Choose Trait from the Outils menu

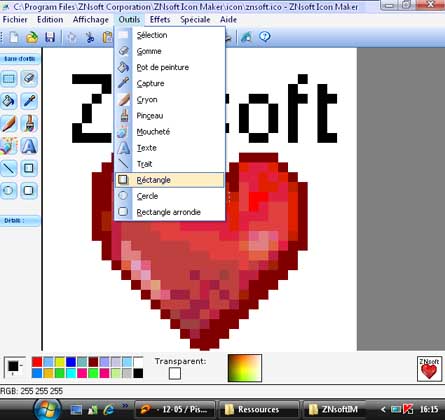pos(170,164)
